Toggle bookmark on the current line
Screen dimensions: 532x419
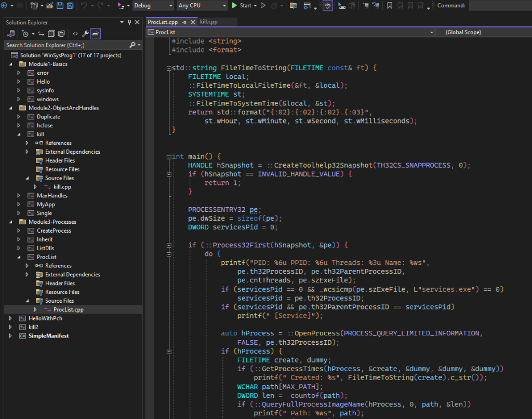[390, 6]
